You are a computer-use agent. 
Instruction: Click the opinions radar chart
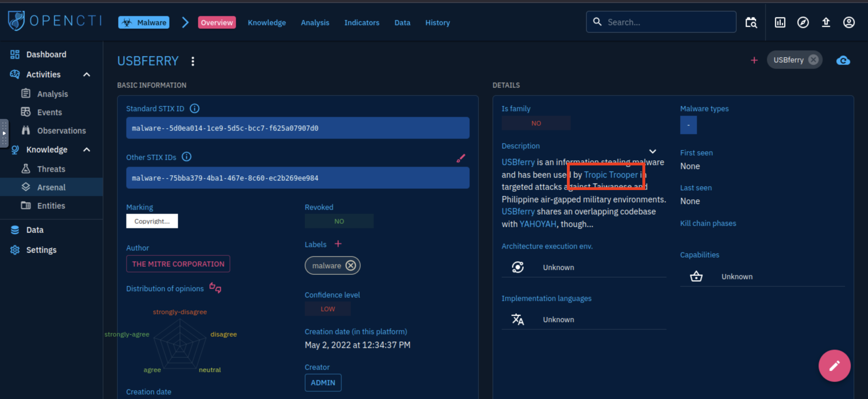click(x=180, y=344)
